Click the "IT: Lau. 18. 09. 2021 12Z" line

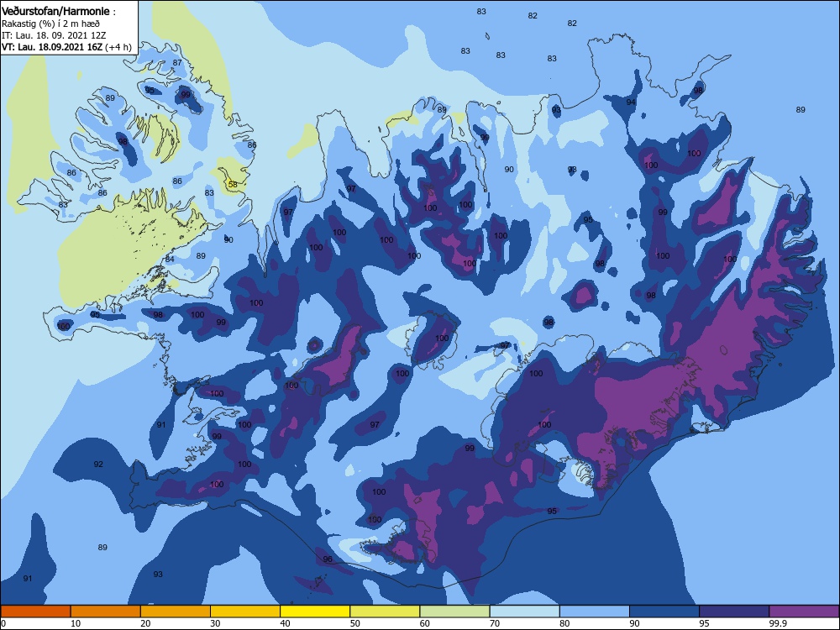pos(54,35)
